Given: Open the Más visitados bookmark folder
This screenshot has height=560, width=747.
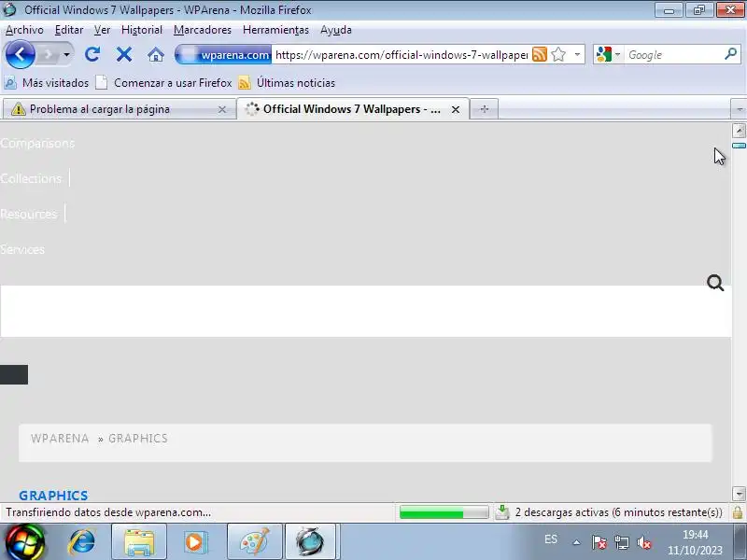Looking at the screenshot, I should coord(46,83).
